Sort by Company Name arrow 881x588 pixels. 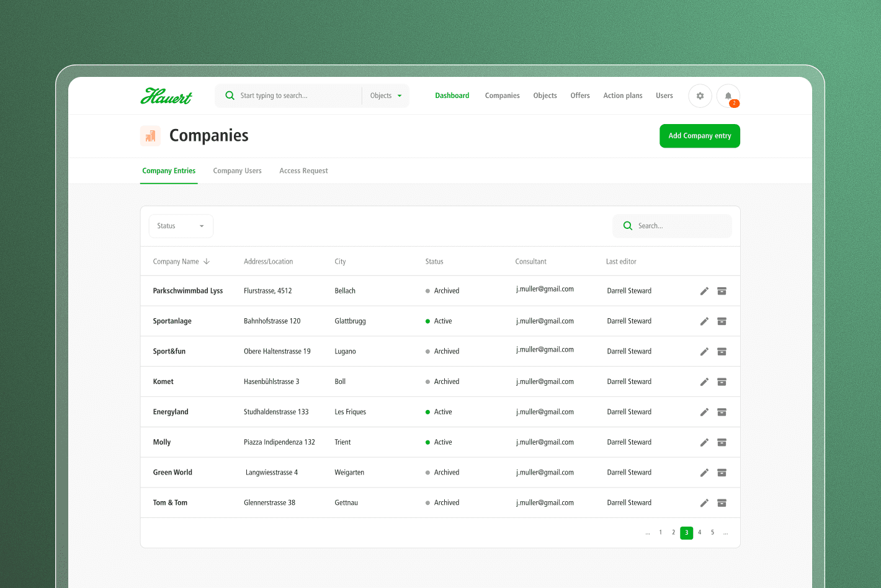tap(207, 262)
